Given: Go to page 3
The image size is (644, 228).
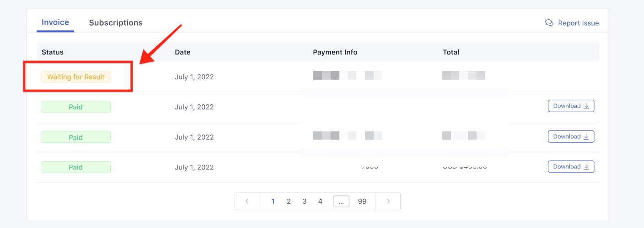Looking at the screenshot, I should click(305, 201).
